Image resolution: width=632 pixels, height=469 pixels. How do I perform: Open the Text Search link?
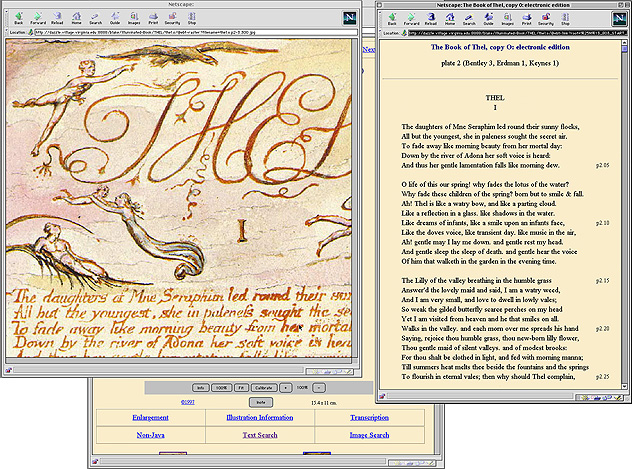pos(260,435)
